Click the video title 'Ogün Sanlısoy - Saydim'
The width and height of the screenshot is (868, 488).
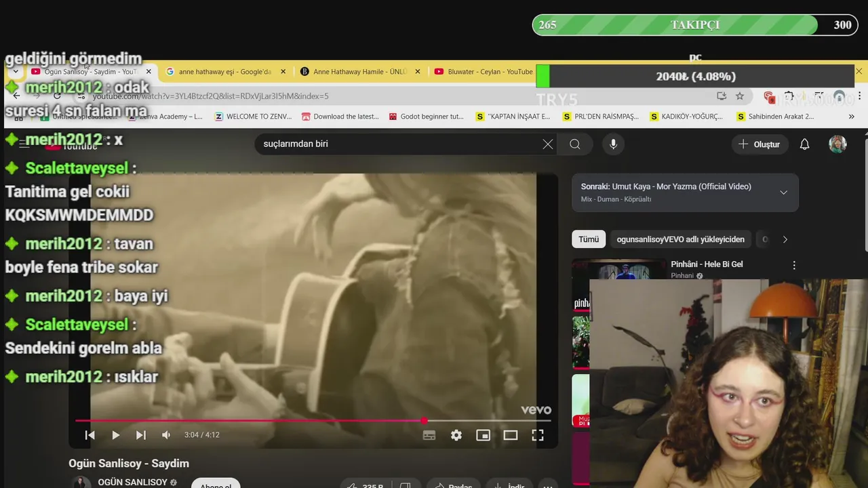129,464
